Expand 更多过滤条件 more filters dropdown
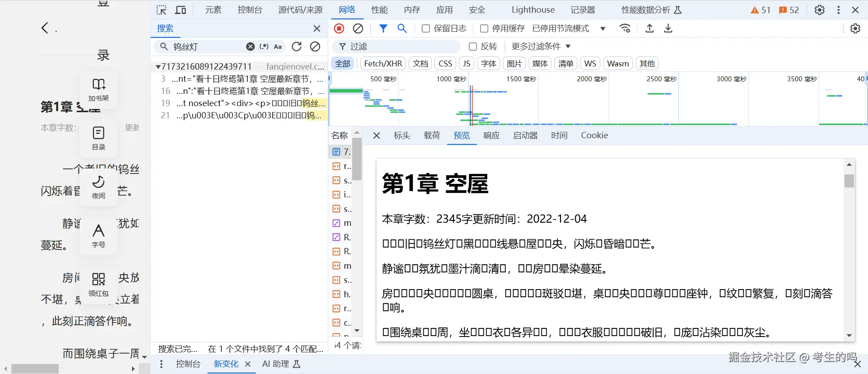This screenshot has width=868, height=374. coord(541,47)
